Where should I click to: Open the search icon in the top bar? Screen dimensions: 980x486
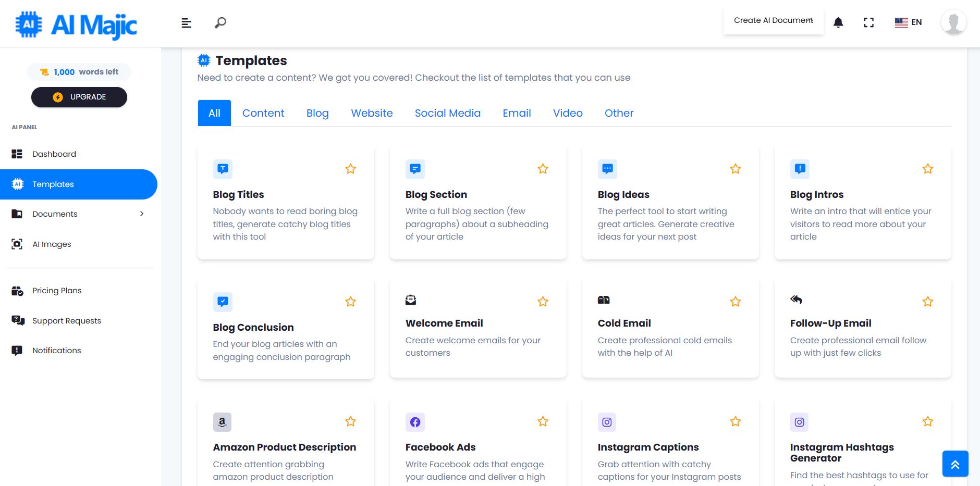(219, 22)
